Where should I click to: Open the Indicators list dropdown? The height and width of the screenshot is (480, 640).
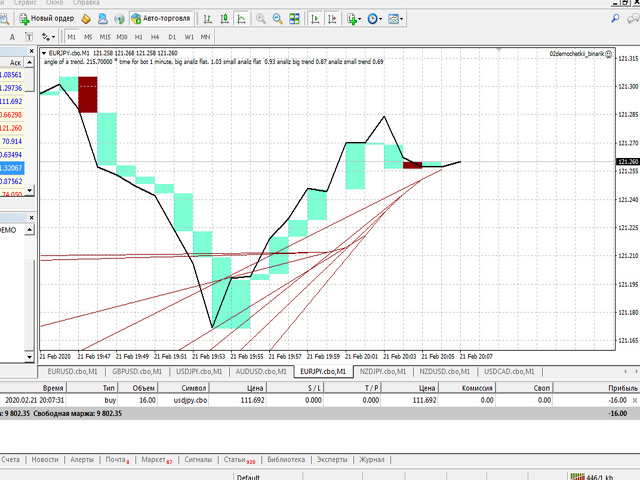(353, 19)
